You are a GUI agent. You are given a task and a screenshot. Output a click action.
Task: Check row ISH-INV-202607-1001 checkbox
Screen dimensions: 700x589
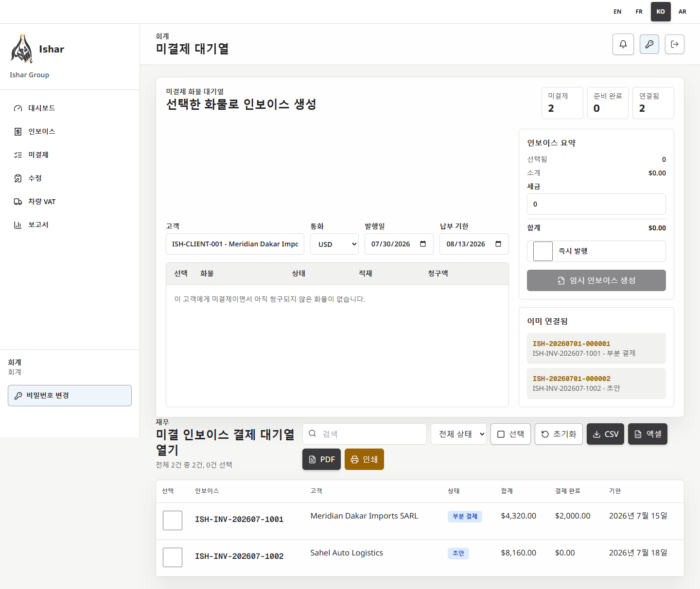[x=173, y=520]
